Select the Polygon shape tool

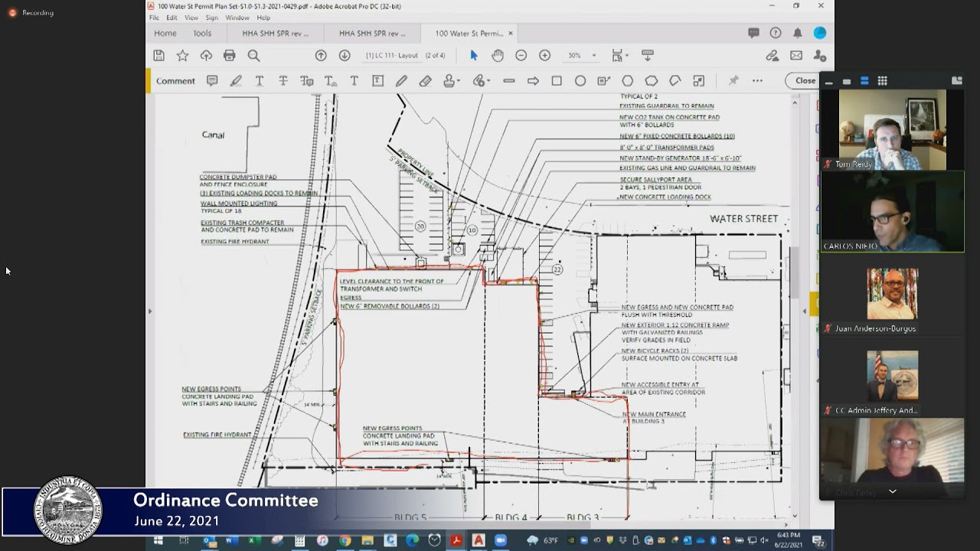[x=628, y=80]
